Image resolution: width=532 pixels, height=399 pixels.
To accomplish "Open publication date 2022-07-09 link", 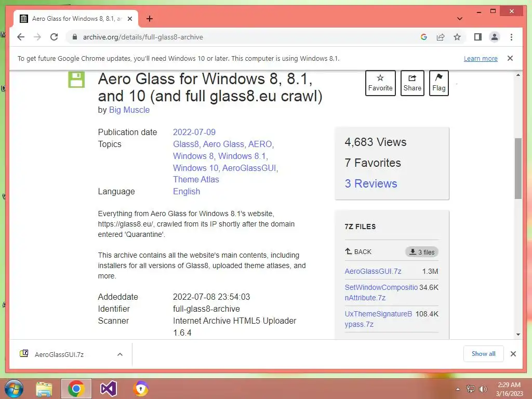I will (194, 132).
